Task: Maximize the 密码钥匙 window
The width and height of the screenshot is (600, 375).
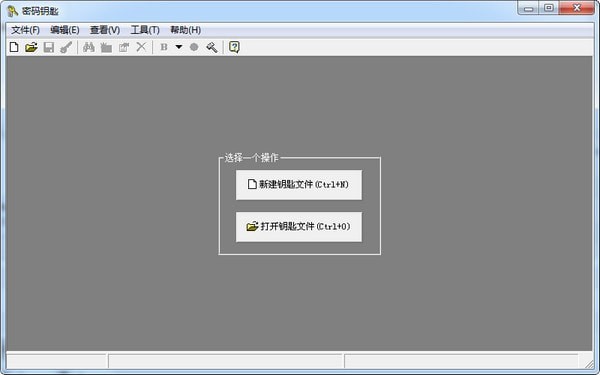Action: [549, 8]
